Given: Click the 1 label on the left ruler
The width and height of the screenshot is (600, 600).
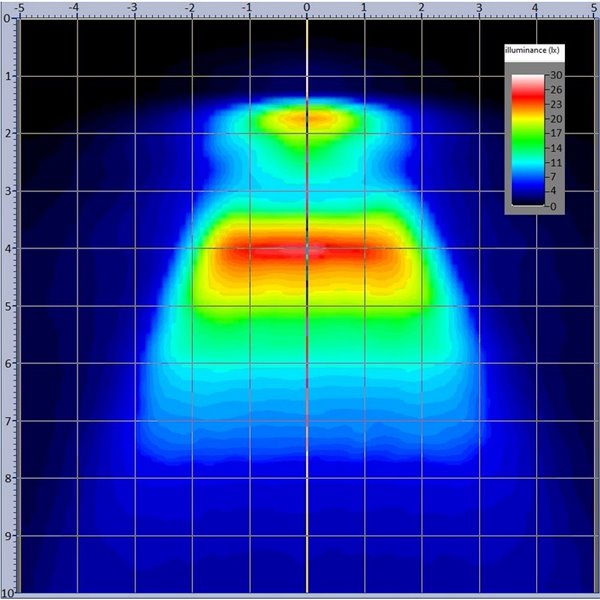Looking at the screenshot, I should pos(8,76).
